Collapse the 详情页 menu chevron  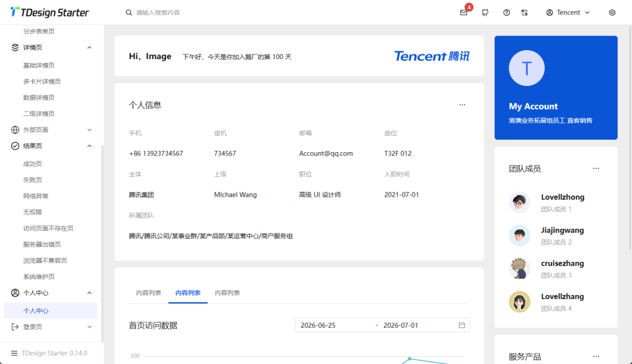point(90,47)
